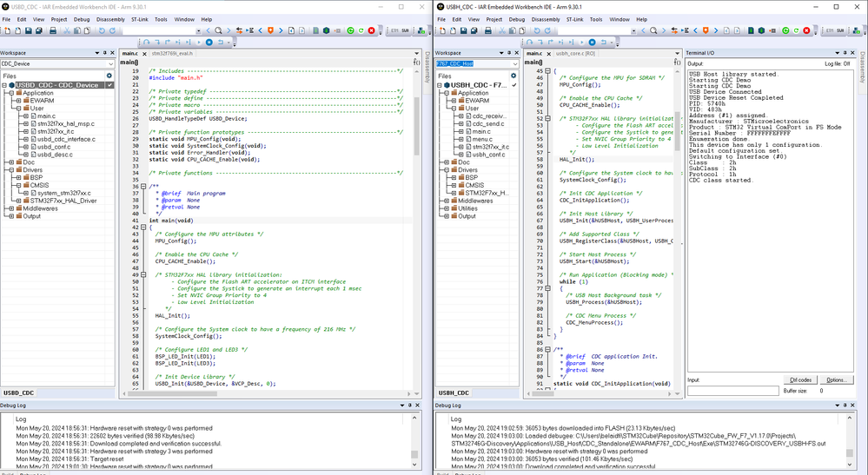Open F767_CDC_Host configuration dropdown
Screen dimensions: 868x475
tap(515, 63)
